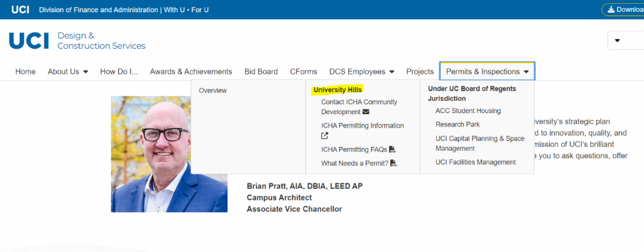644x252 pixels.
Task: Collapse the Permits & Inspections dropdown
Action: [487, 71]
